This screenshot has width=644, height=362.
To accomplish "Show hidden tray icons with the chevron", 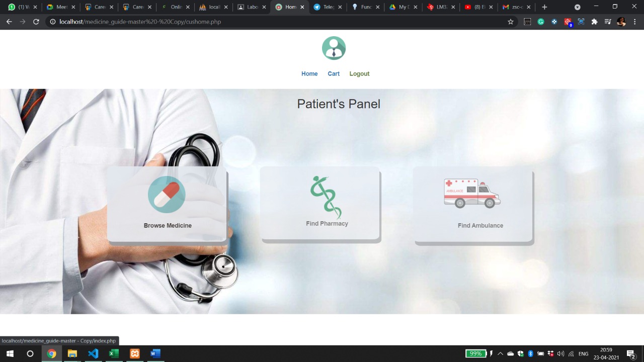I will click(500, 353).
